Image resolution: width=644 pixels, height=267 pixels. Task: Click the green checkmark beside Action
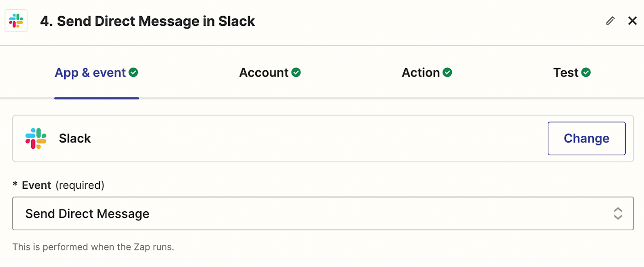click(x=447, y=73)
